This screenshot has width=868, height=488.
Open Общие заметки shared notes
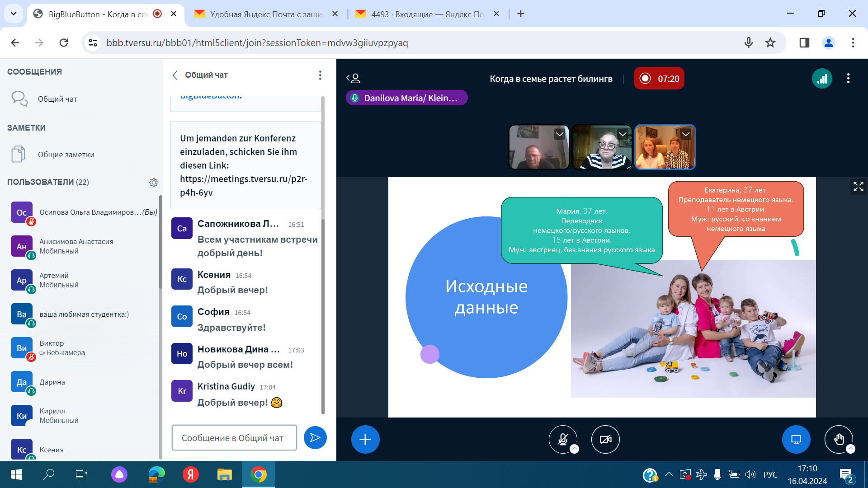click(x=66, y=155)
